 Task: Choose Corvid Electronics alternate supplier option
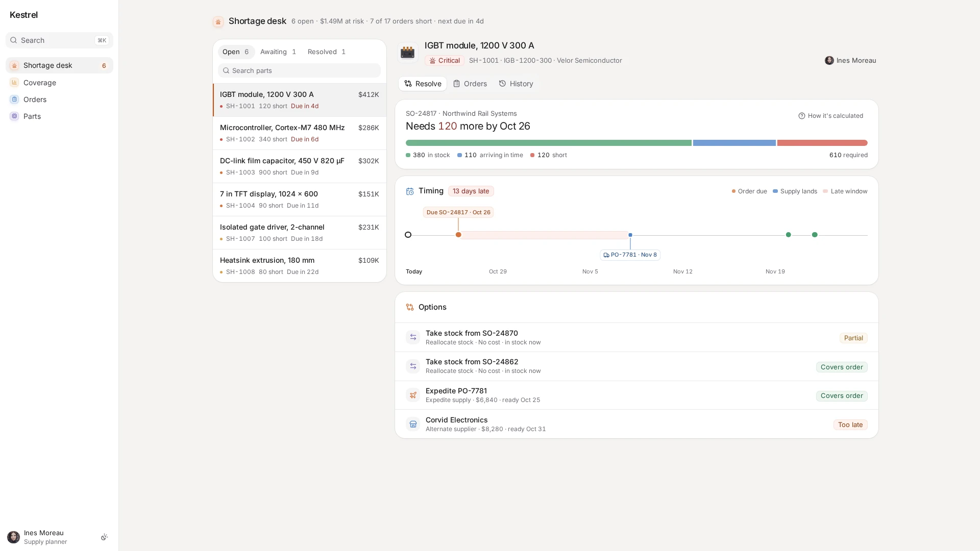(636, 424)
